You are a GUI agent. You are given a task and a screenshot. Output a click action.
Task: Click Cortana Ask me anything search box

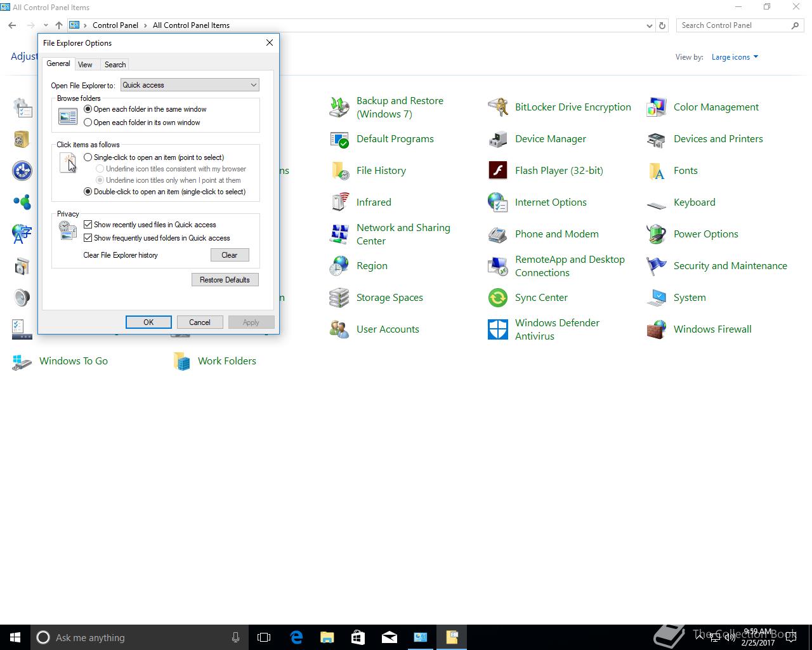coord(139,637)
